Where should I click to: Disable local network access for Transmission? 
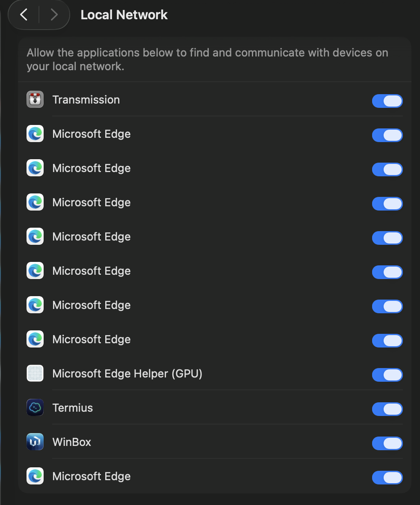click(x=387, y=101)
